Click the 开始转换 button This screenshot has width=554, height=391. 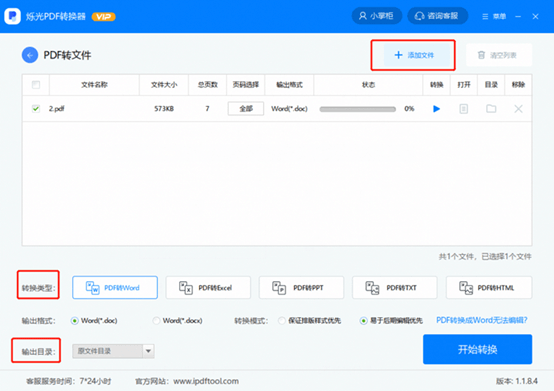[x=477, y=349]
